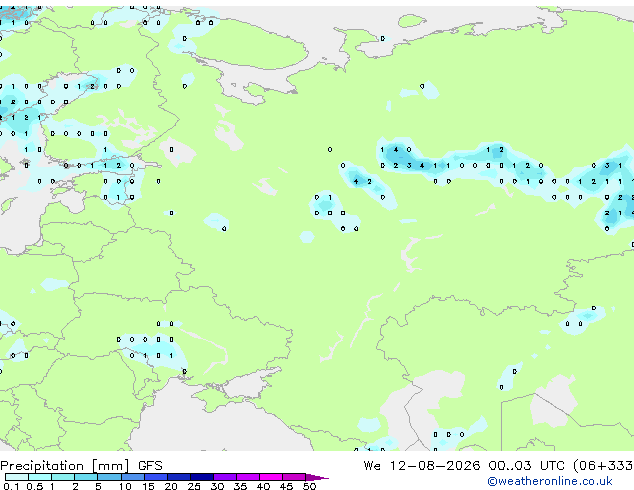The image size is (634, 490).
Task: Choose the 10 to 15 mm legend swatch
Action: [x=132, y=477]
